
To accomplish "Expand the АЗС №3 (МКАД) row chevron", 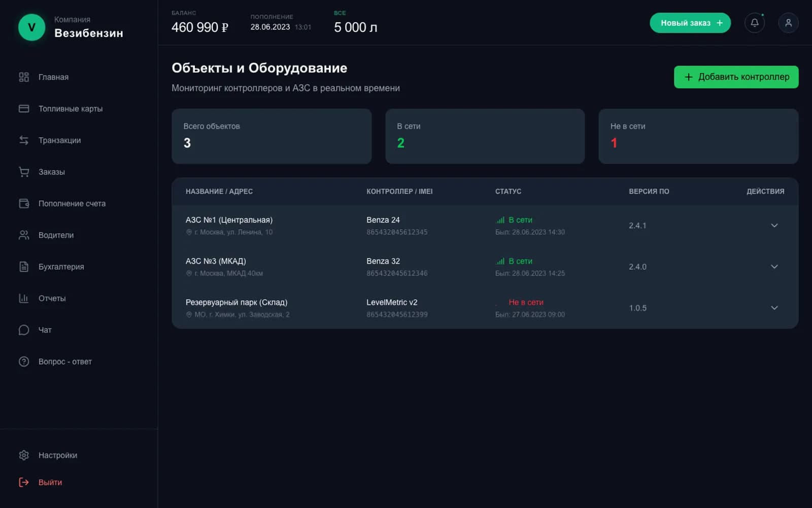I will (x=774, y=267).
